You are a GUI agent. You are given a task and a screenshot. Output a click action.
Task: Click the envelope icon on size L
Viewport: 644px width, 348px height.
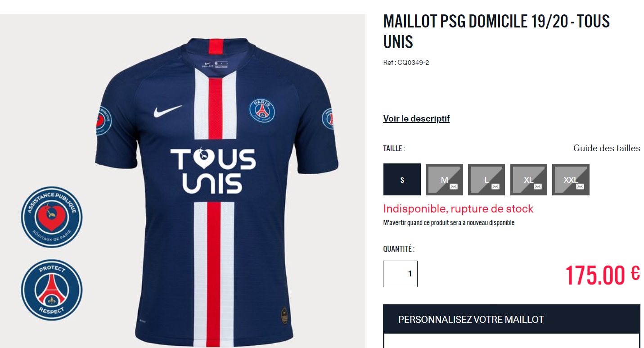(x=495, y=186)
